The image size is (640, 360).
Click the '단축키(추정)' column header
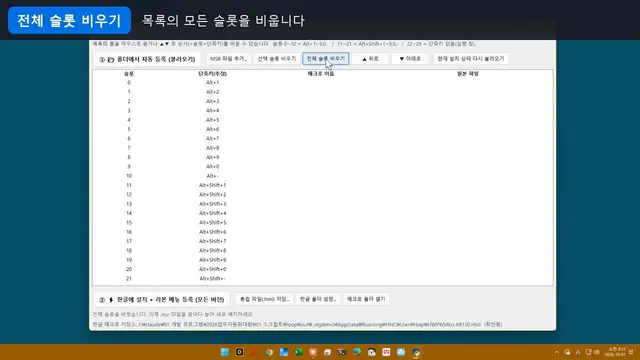tap(212, 74)
